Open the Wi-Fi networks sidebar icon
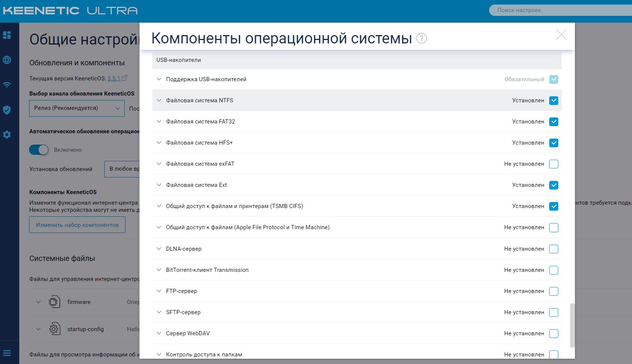This screenshot has width=632, height=364. point(7,85)
